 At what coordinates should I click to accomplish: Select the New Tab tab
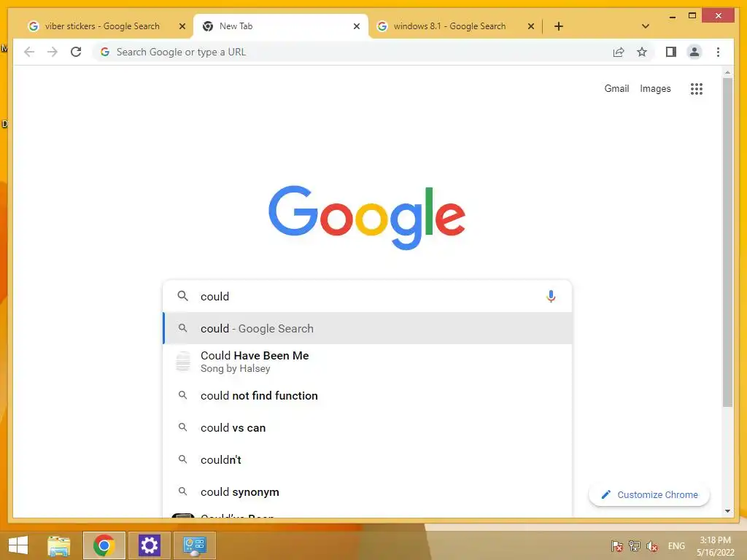click(281, 26)
